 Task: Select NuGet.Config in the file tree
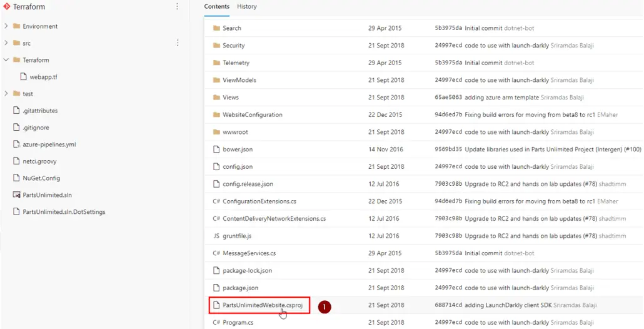pos(41,178)
